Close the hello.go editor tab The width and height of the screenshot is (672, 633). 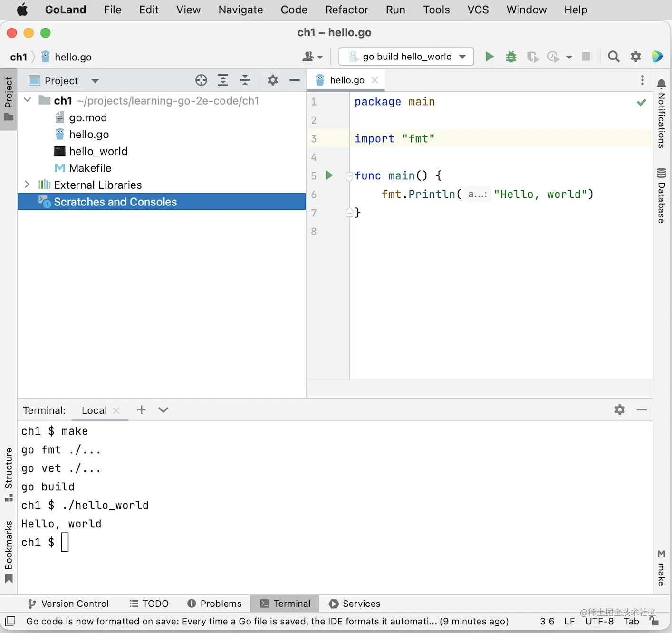374,80
